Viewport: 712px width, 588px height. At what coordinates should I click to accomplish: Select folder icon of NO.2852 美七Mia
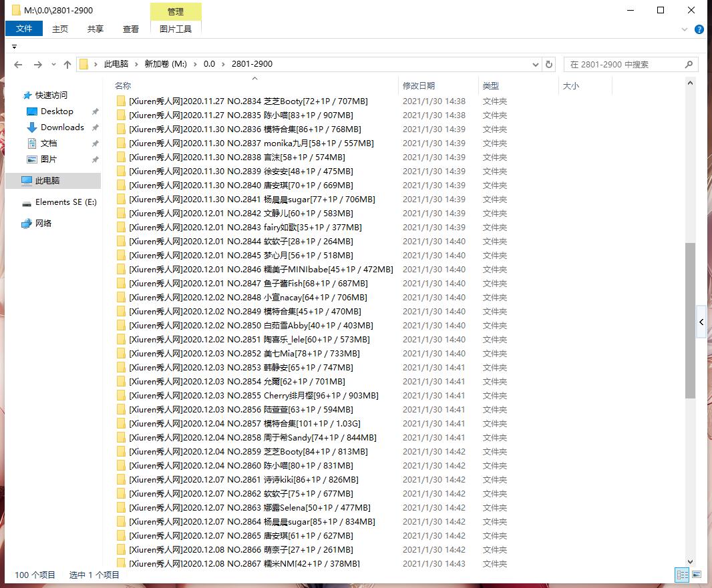[121, 354]
